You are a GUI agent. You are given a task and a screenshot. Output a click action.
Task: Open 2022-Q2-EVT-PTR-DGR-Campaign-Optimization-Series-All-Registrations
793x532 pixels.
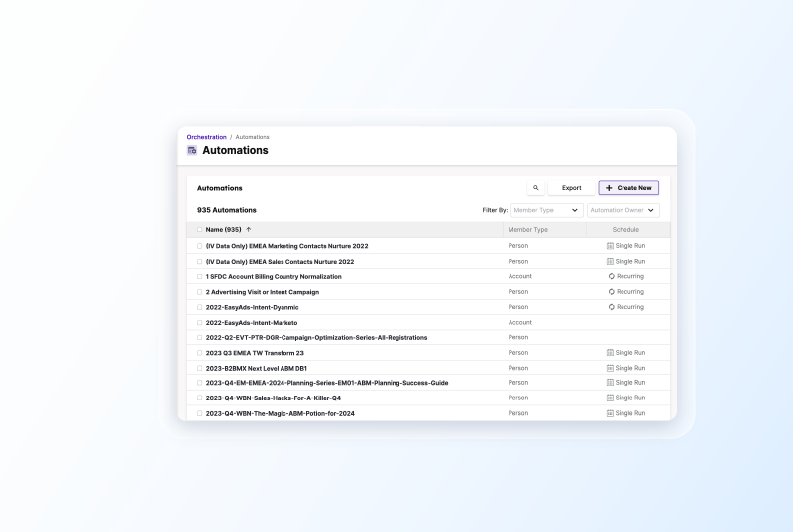[316, 338]
